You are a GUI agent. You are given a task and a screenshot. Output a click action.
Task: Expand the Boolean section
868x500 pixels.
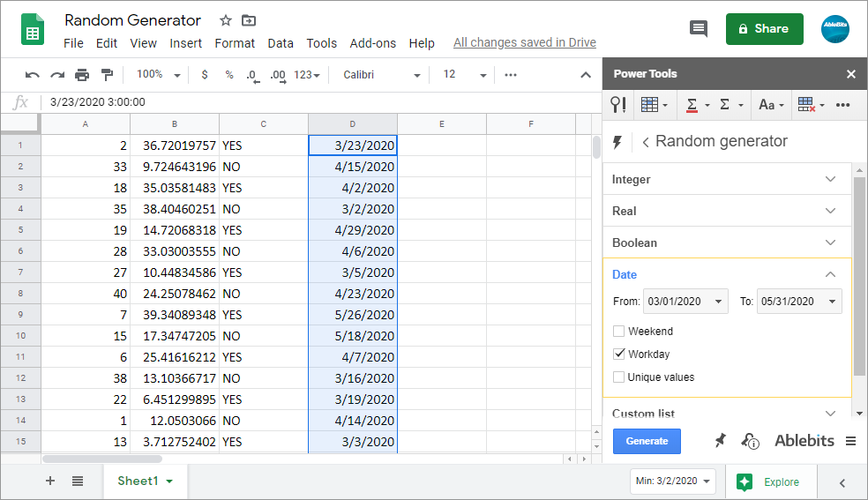pyautogui.click(x=726, y=243)
